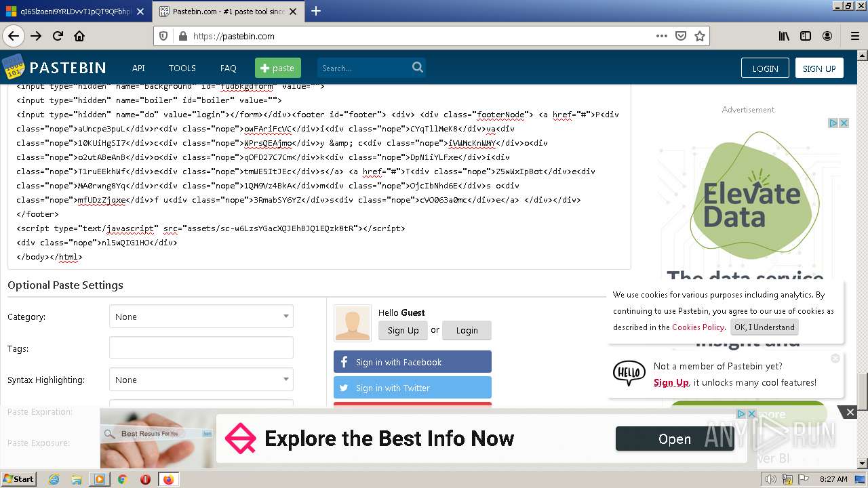Screen dimensions: 868x488
Task: Save page to Pocket
Action: pos(681,36)
